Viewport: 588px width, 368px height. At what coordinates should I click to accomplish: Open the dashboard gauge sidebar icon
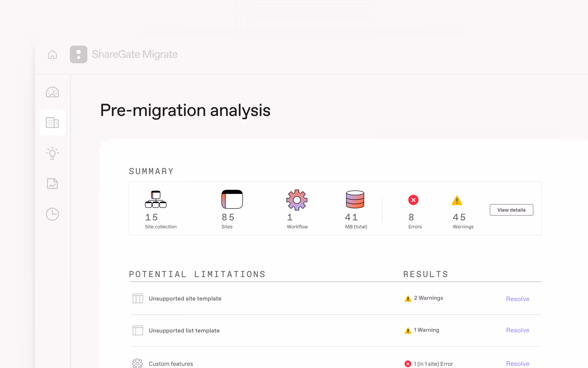tap(52, 92)
